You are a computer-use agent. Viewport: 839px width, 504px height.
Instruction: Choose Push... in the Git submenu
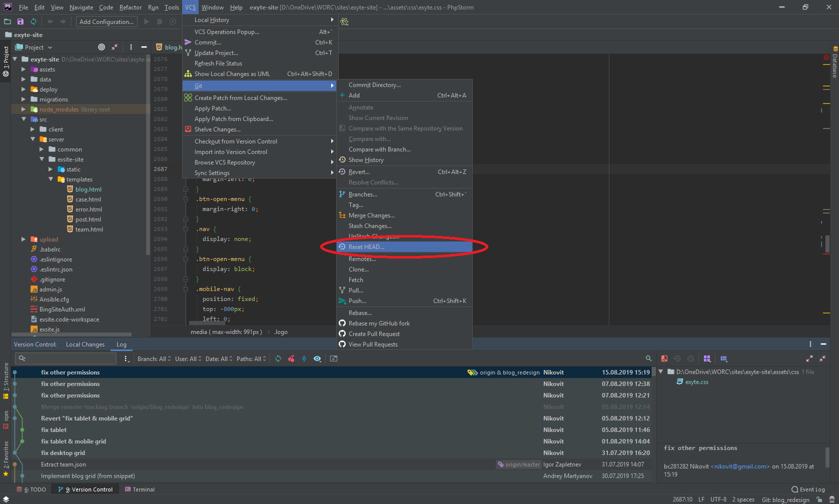(404, 301)
